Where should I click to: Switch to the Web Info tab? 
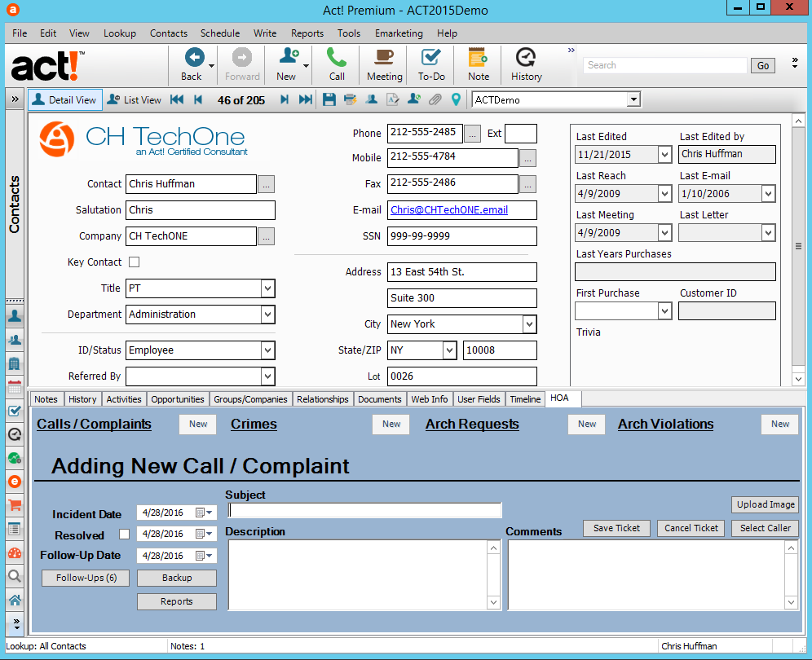coord(430,399)
